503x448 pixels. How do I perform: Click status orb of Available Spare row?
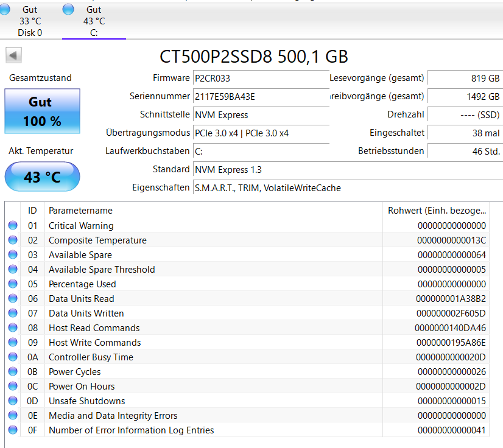pos(13,254)
